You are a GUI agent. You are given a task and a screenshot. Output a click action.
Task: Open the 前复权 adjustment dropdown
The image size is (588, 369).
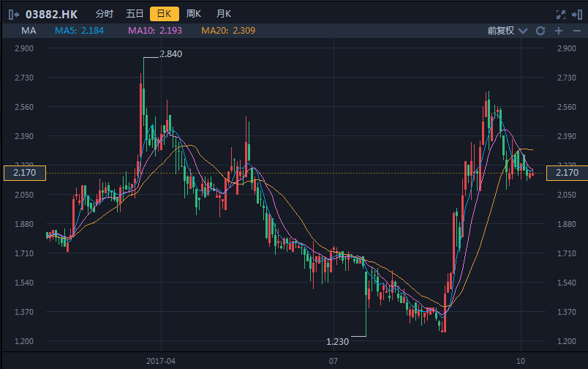click(506, 31)
